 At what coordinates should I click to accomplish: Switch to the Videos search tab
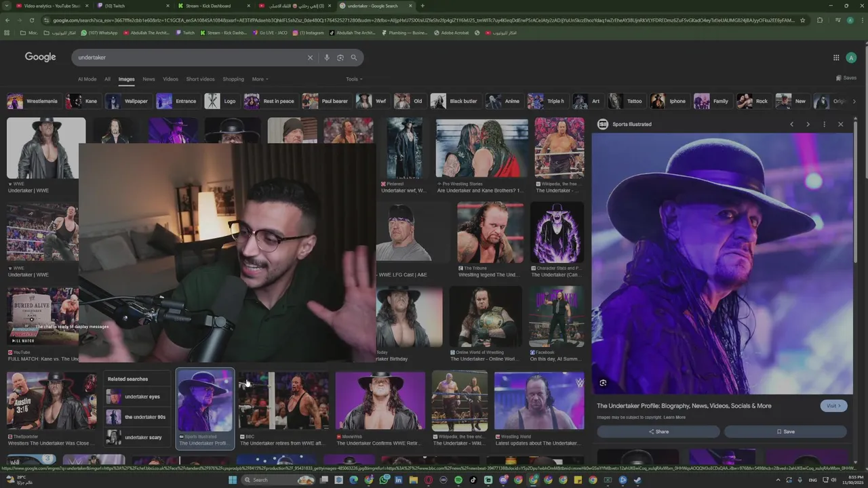coord(170,79)
